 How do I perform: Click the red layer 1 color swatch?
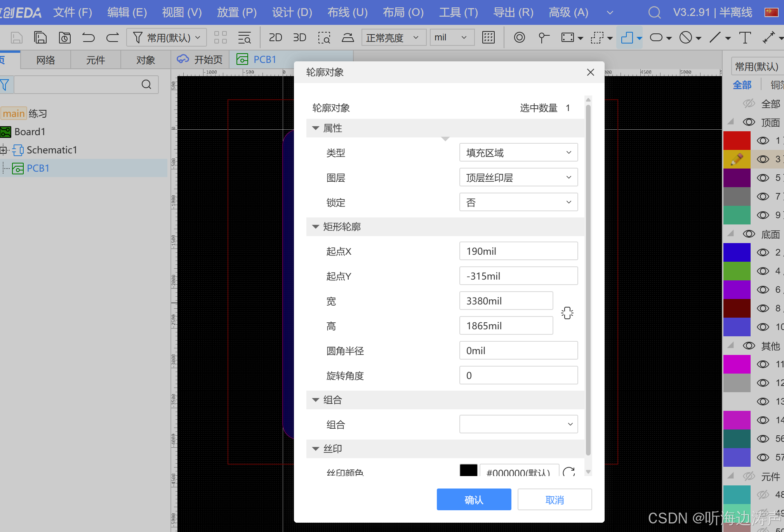[x=737, y=141]
